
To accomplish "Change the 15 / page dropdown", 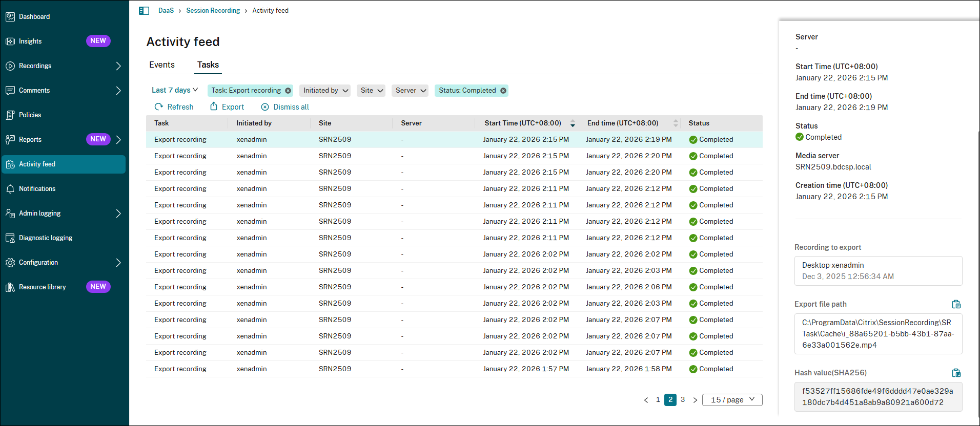I will [732, 400].
